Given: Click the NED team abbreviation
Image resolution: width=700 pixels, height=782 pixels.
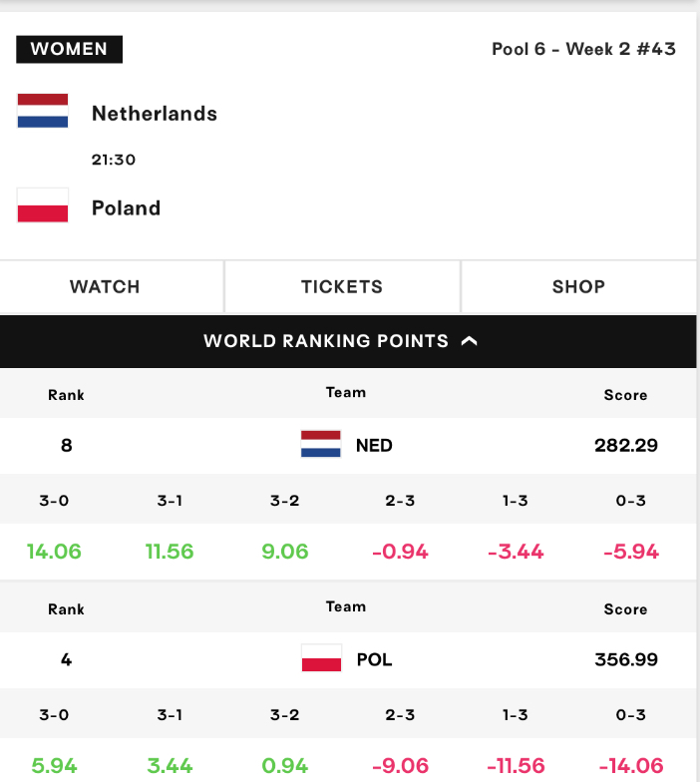Looking at the screenshot, I should (374, 445).
